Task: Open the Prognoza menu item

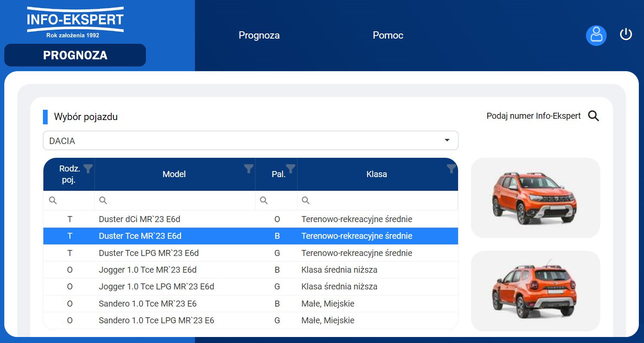Action: click(259, 35)
